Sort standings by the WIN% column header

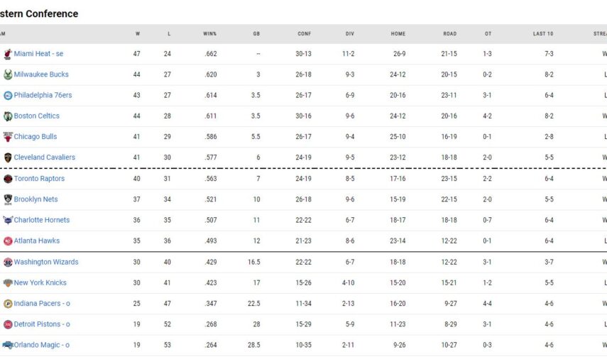pos(210,33)
